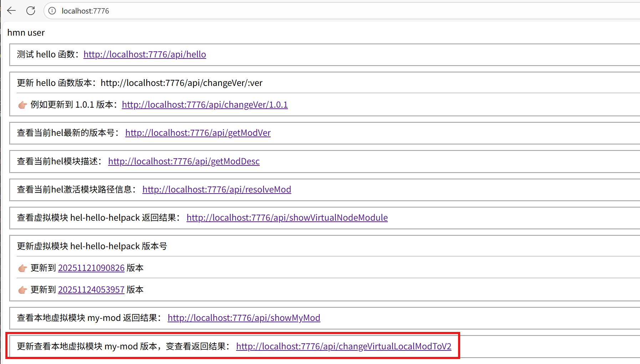Click the browser back arrow button
This screenshot has height=364, width=640.
[x=11, y=11]
